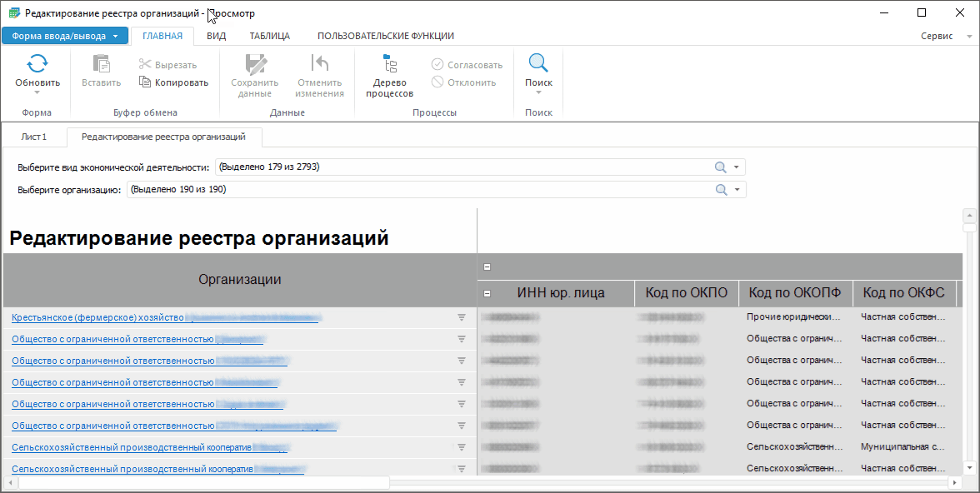Click the Копировать copy icon
This screenshot has height=493, width=980.
tap(146, 82)
